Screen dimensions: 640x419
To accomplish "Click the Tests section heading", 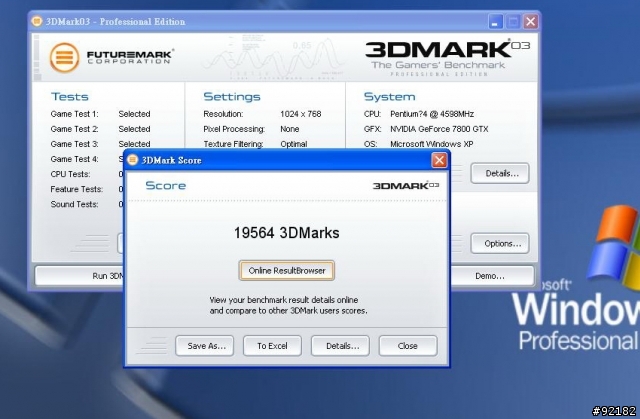I will 69,97.
